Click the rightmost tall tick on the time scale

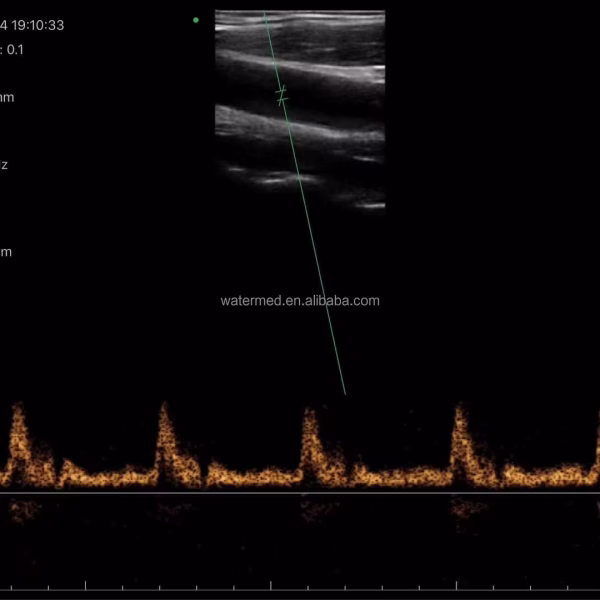pos(457,584)
